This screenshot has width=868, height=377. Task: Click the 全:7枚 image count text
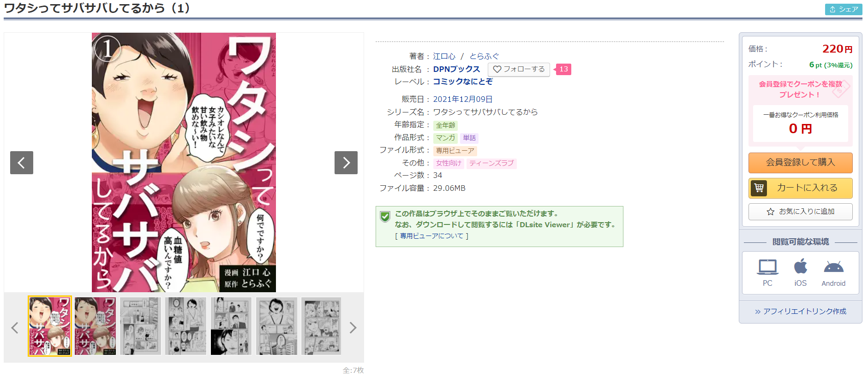pyautogui.click(x=353, y=370)
